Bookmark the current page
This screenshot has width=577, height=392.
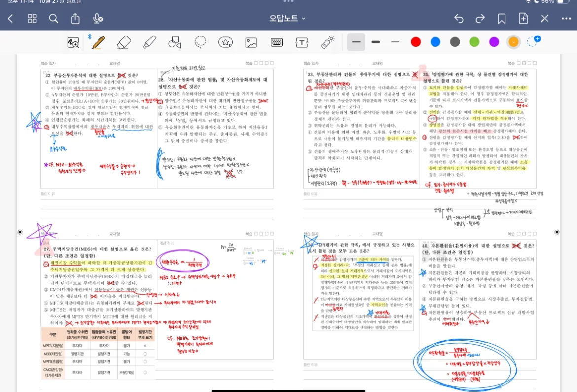coord(501,18)
